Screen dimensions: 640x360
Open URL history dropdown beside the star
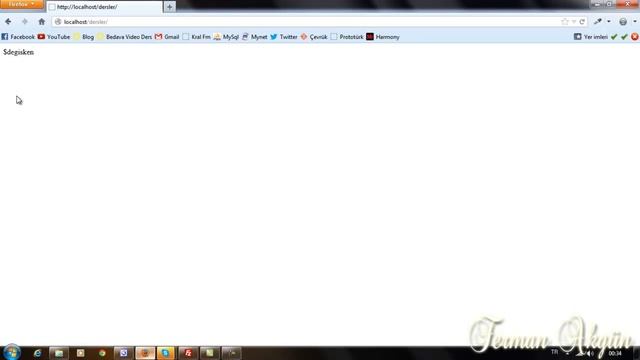(574, 22)
